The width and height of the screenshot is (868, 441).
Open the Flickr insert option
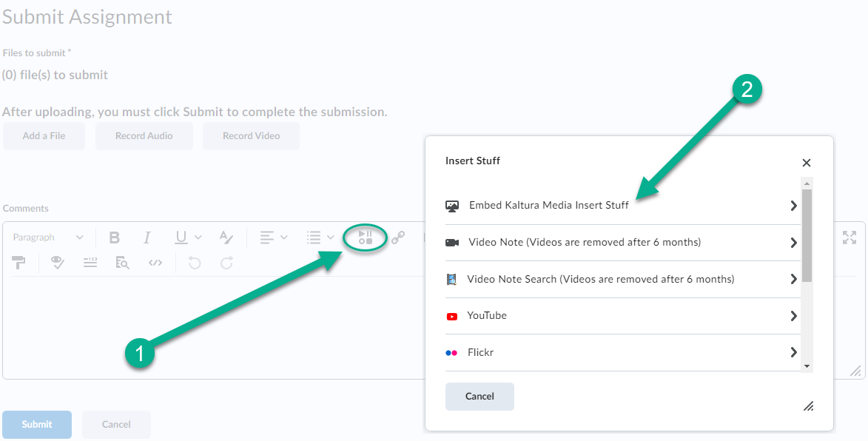click(480, 353)
